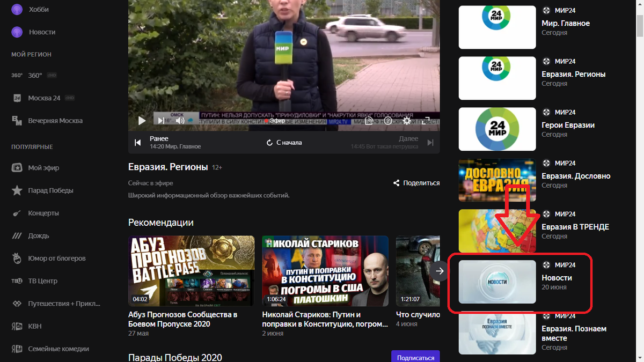Click Парады Победы 2020 heading
644x362 pixels.
pyautogui.click(x=175, y=357)
